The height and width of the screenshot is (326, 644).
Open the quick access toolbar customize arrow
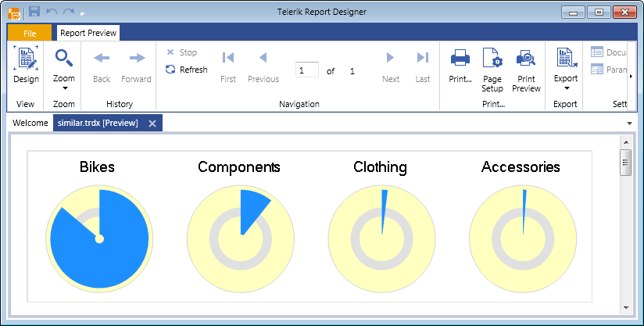(83, 13)
